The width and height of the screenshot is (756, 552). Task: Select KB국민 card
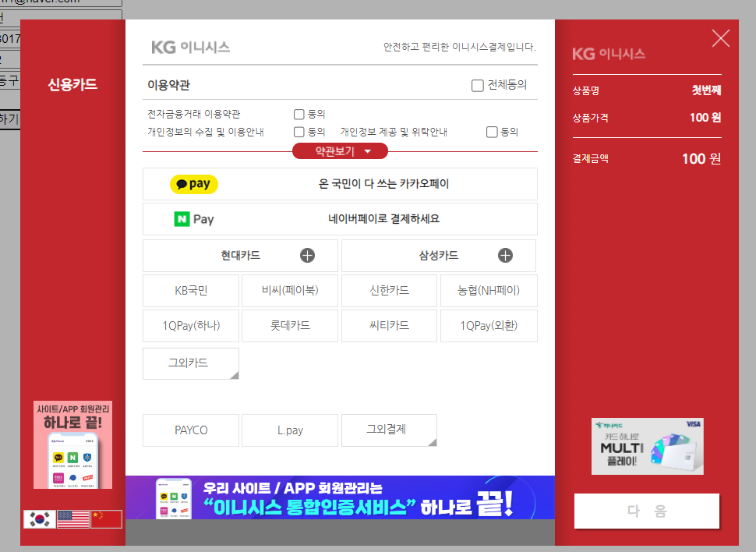(x=191, y=291)
